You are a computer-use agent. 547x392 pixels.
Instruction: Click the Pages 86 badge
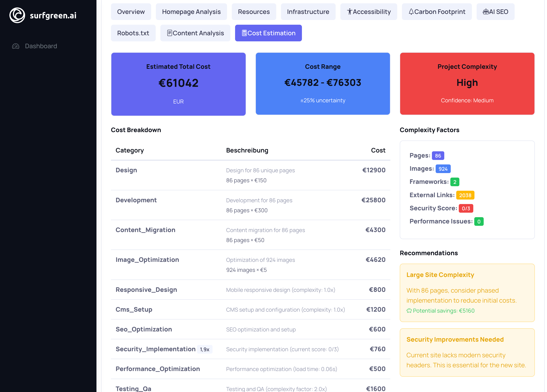pyautogui.click(x=438, y=156)
